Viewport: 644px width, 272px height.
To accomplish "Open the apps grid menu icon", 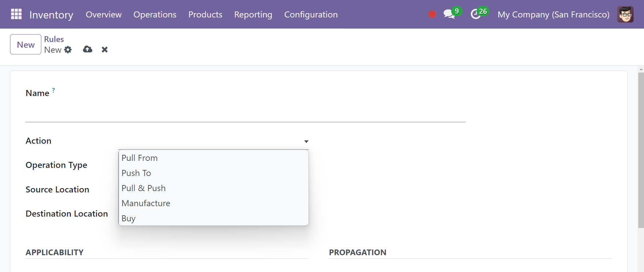I will tap(16, 14).
